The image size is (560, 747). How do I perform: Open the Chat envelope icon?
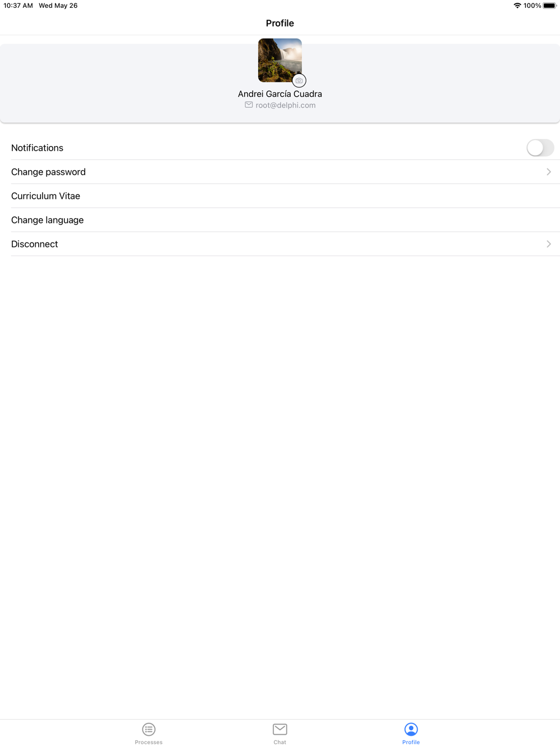(x=280, y=729)
